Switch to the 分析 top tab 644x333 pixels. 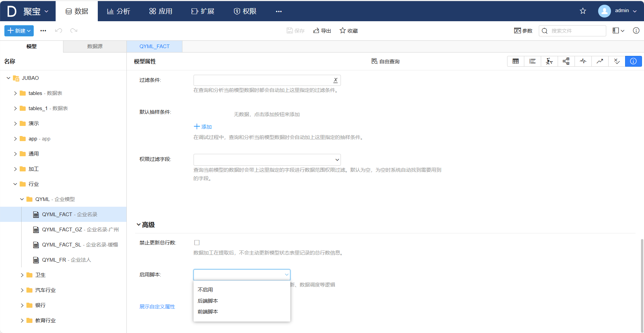pyautogui.click(x=118, y=11)
